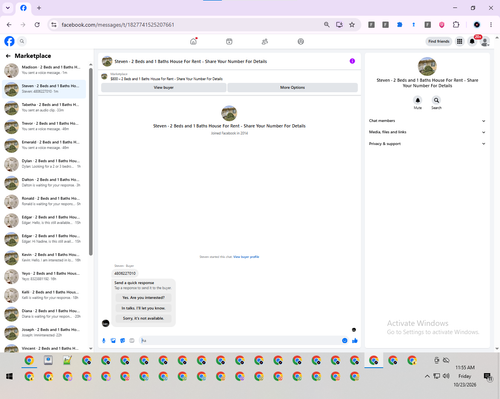Expand Privacy & support section

point(427,144)
